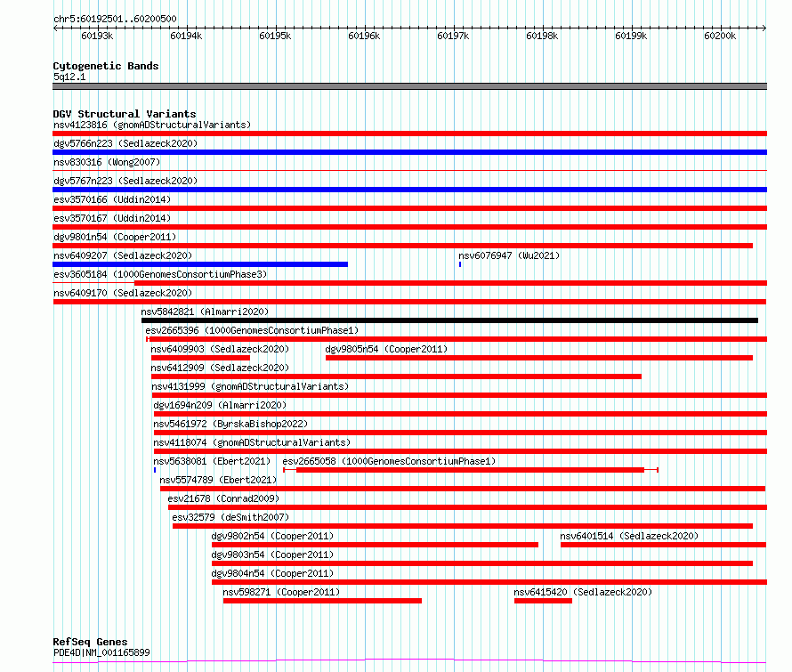792x672 pixels.
Task: Click the nsv6409170 Sedlazeck2020 label
Action: pos(123,293)
